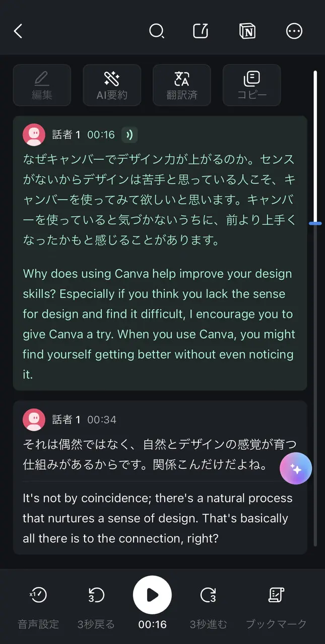Tap the 話者 1 avatar at 00:16
This screenshot has height=644, width=325.
pos(34,134)
